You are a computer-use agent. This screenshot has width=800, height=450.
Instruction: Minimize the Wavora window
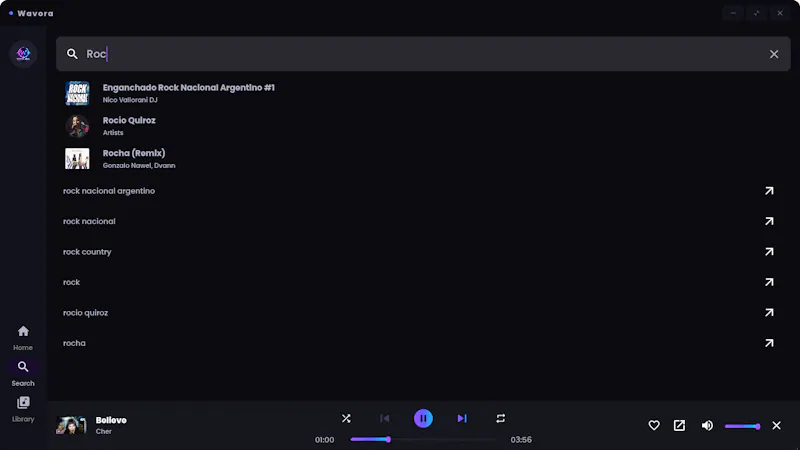733,13
